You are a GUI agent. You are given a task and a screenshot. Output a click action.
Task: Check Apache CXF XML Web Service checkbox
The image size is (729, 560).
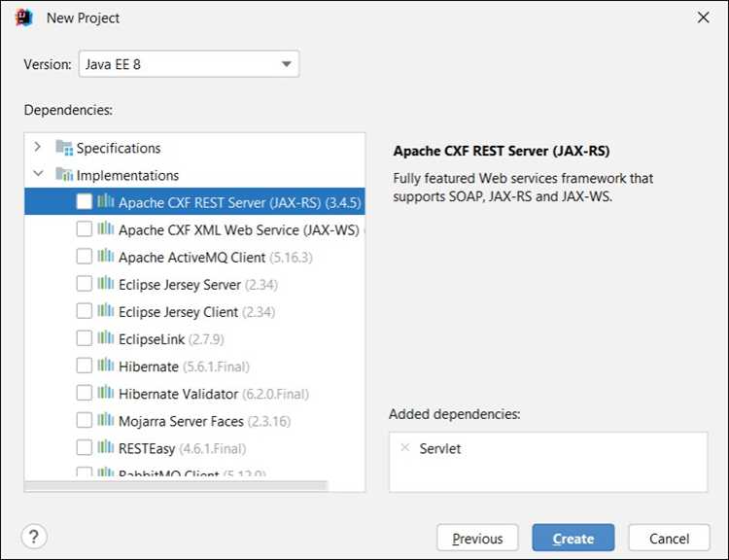85,228
